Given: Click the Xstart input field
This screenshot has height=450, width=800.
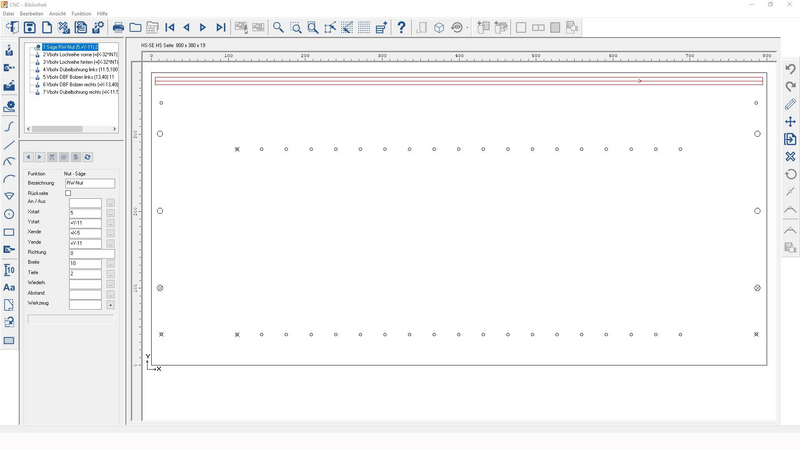Looking at the screenshot, I should pyautogui.click(x=85, y=213).
